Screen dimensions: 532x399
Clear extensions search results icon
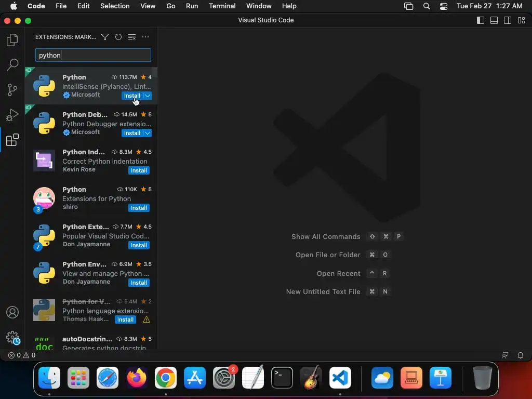coord(132,37)
